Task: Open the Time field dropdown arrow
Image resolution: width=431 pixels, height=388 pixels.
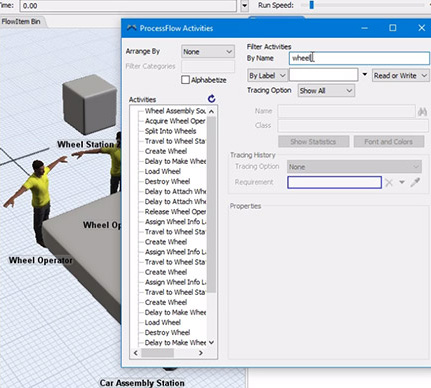Action: (245, 6)
